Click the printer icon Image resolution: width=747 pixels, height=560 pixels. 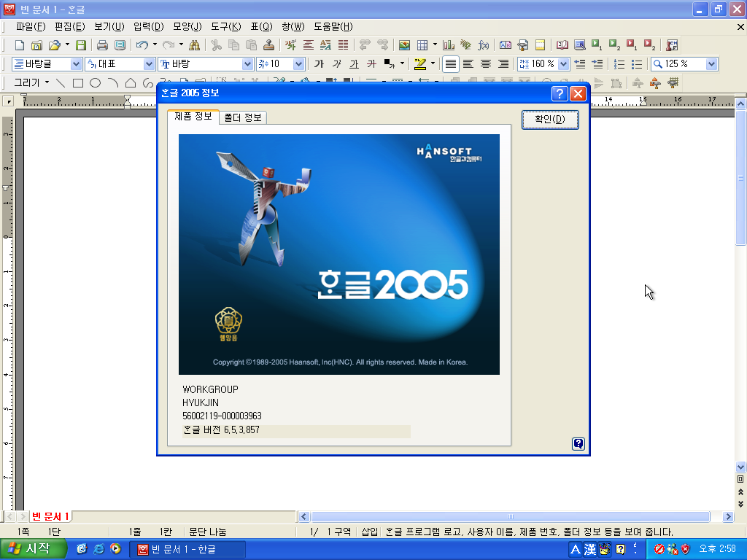[102, 45]
